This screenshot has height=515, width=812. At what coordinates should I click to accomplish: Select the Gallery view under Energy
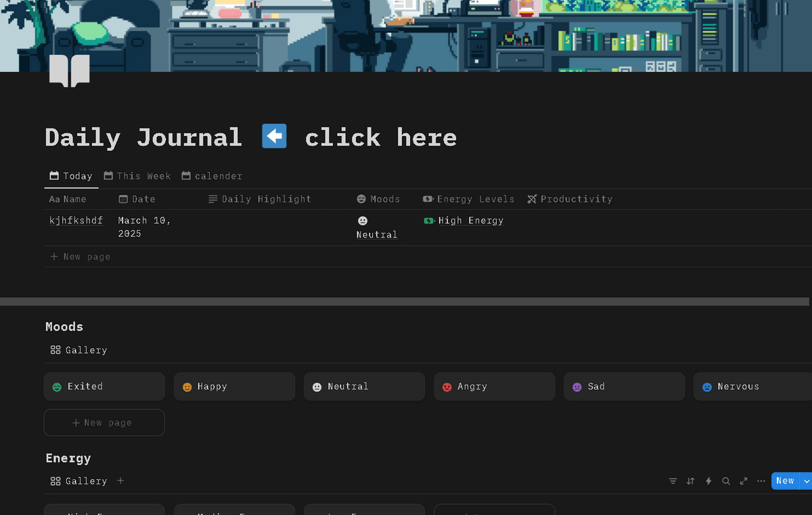pyautogui.click(x=78, y=481)
